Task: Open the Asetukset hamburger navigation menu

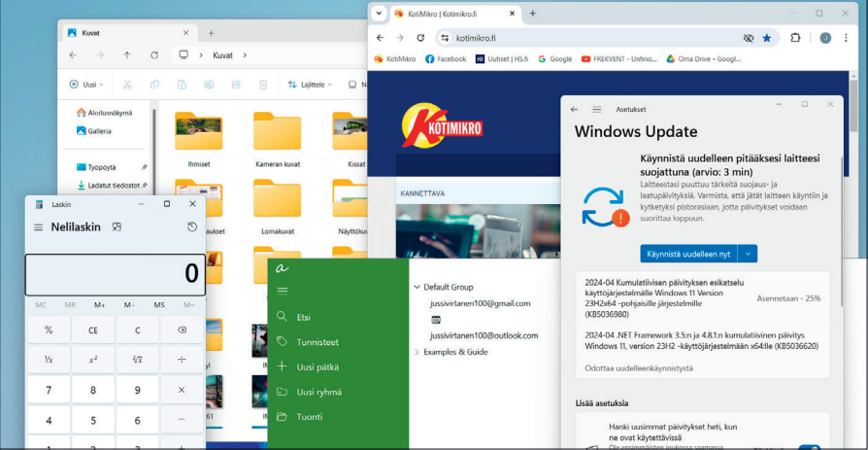Action: pyautogui.click(x=597, y=110)
